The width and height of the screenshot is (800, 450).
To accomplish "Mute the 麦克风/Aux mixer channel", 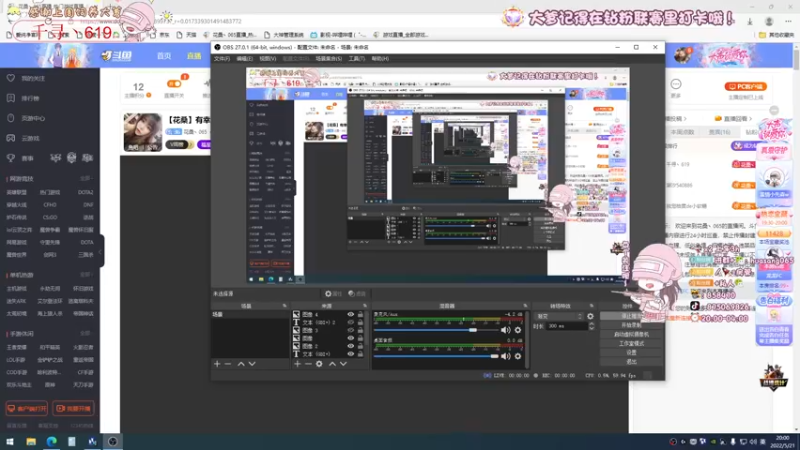I will [505, 330].
